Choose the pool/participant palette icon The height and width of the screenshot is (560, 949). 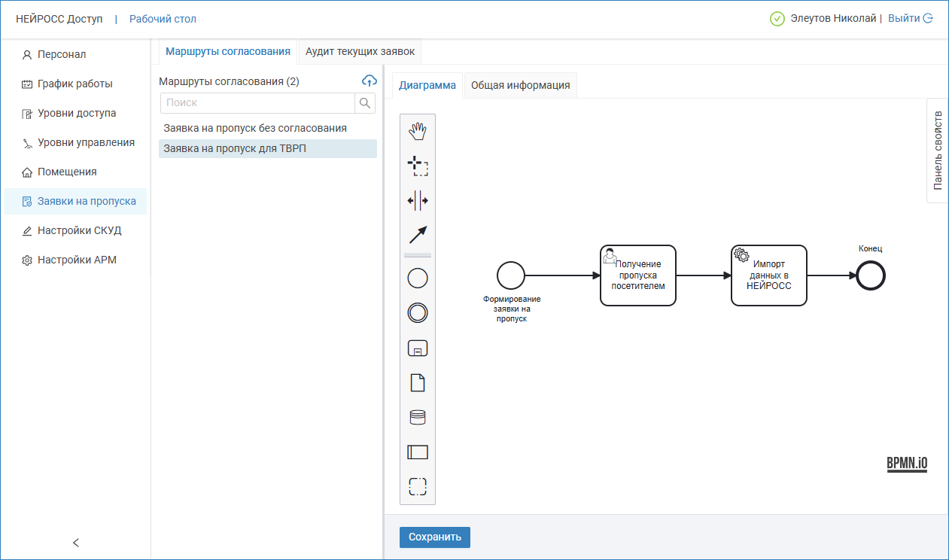point(417,452)
